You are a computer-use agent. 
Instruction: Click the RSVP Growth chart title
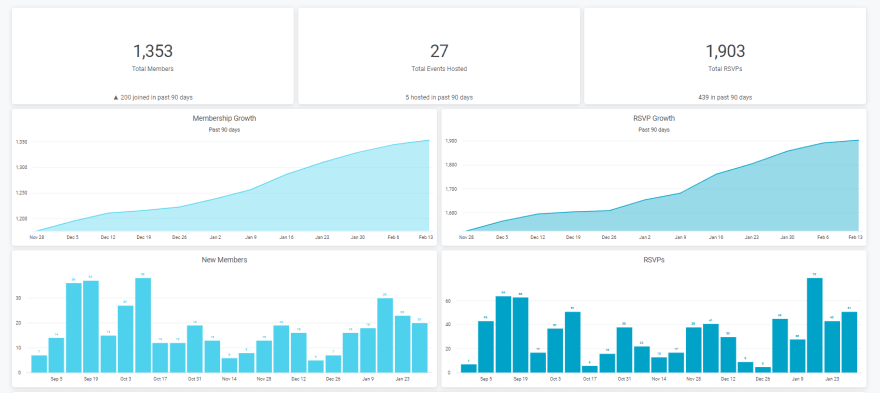pyautogui.click(x=654, y=118)
